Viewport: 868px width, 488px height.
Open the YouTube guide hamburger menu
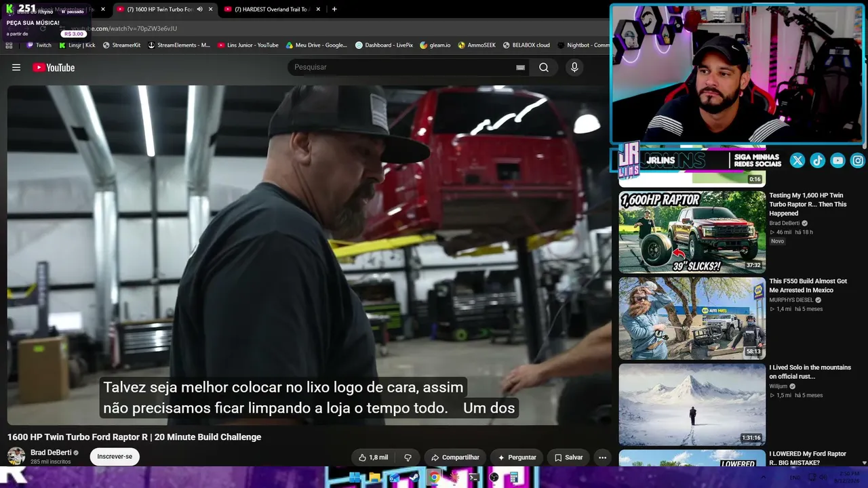click(16, 67)
